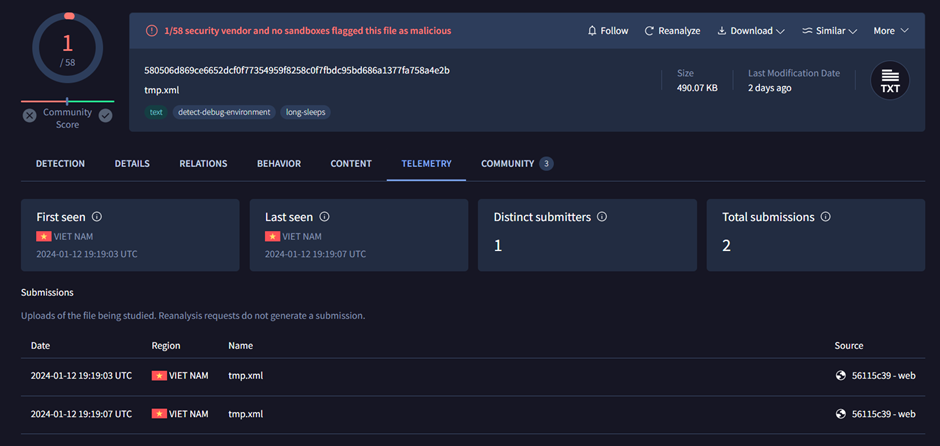Image resolution: width=940 pixels, height=446 pixels.
Task: Switch to the Behavior tab
Action: (278, 164)
